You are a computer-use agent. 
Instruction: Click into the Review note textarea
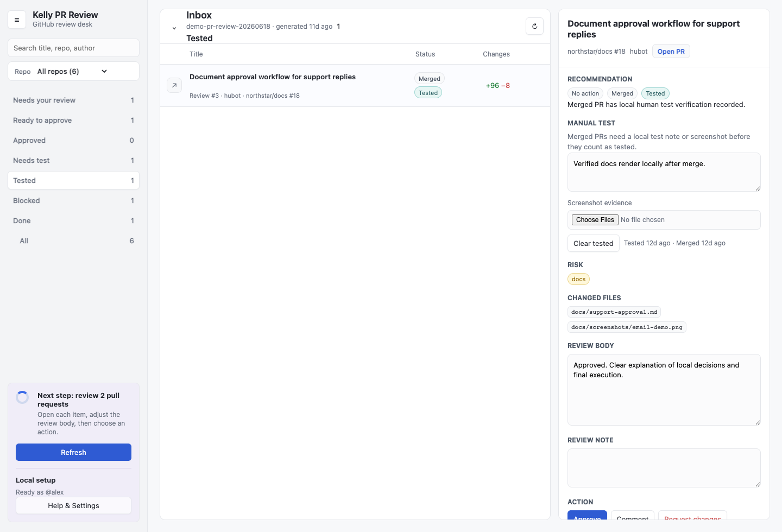tap(664, 468)
